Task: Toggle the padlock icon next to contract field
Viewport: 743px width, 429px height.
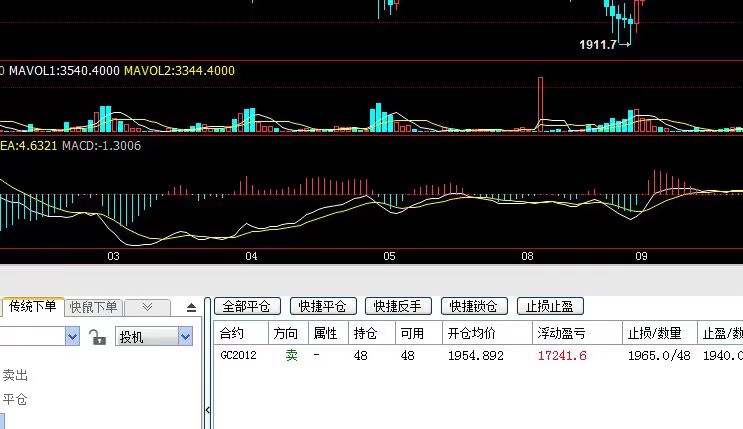Action: point(97,337)
